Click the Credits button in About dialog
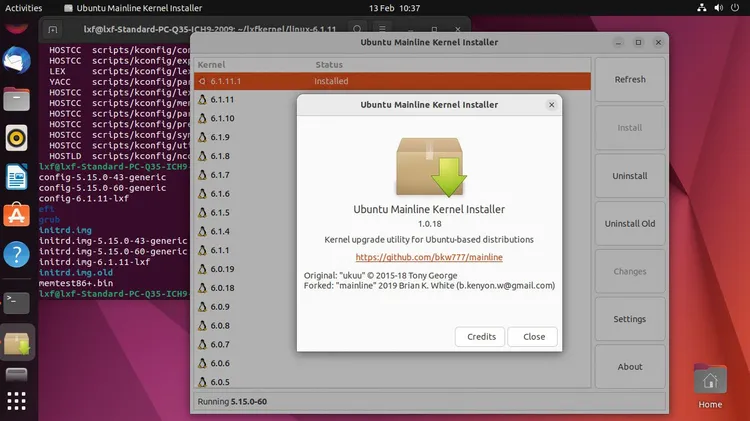Image resolution: width=750 pixels, height=421 pixels. tap(480, 337)
